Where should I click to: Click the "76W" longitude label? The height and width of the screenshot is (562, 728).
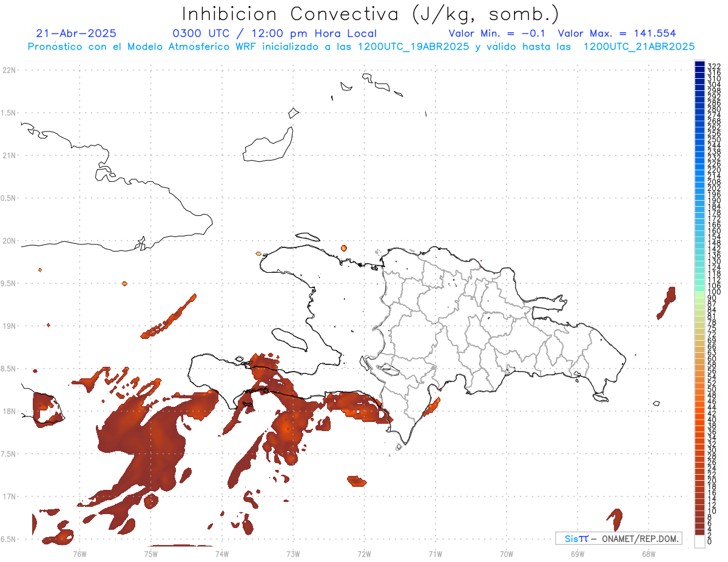tap(79, 554)
